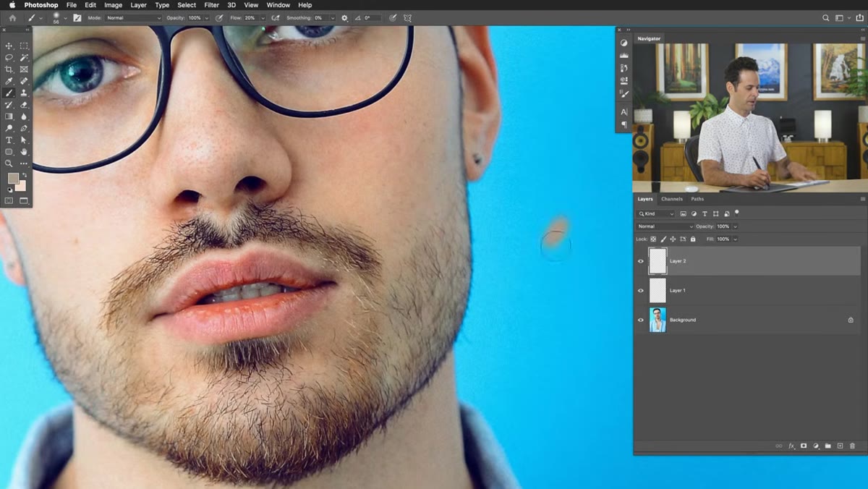Screen dimensions: 868x489
Task: Toggle Quick Mask mode
Action: (9, 200)
